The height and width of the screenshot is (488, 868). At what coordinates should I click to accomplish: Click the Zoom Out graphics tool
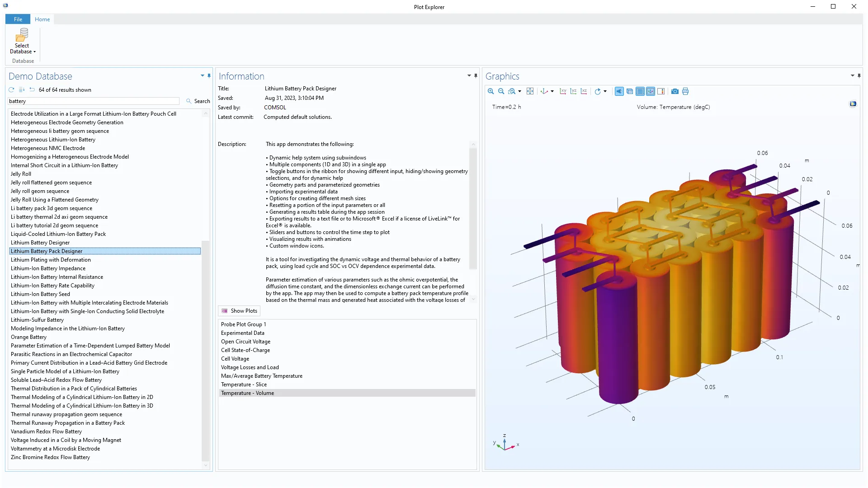[x=501, y=91]
